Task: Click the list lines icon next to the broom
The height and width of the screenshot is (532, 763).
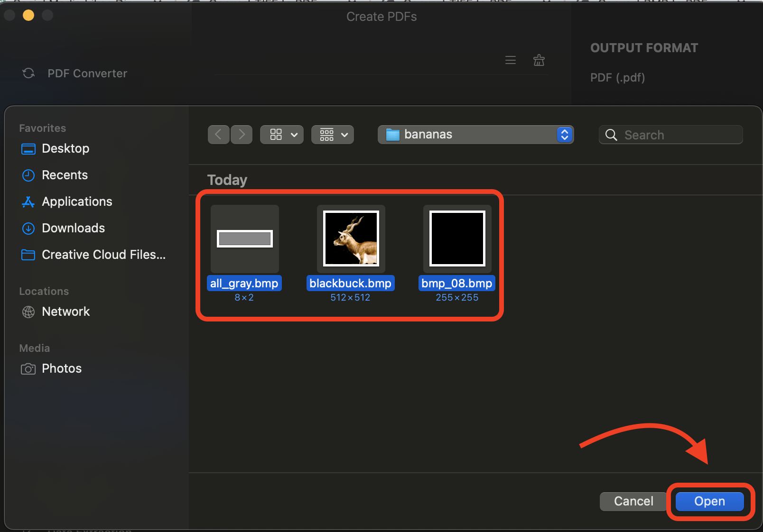Action: point(510,60)
